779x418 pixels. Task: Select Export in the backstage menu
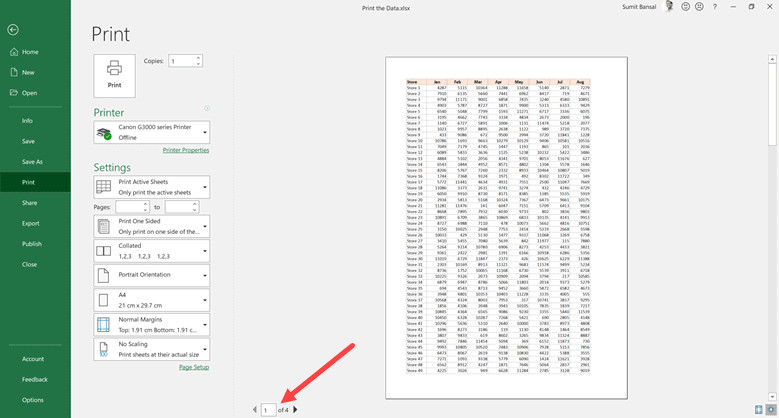pos(30,223)
